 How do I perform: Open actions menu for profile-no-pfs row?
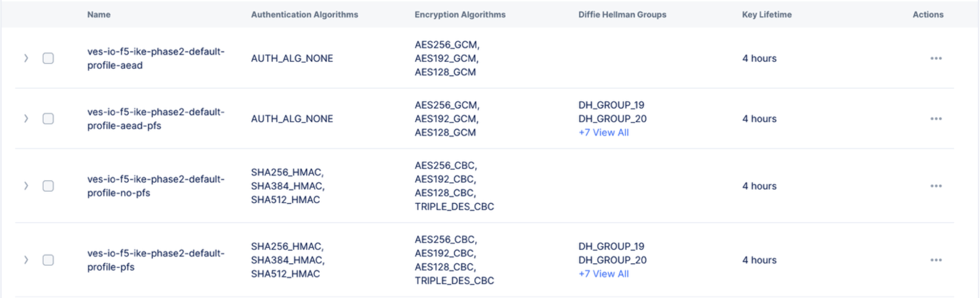[x=936, y=186]
